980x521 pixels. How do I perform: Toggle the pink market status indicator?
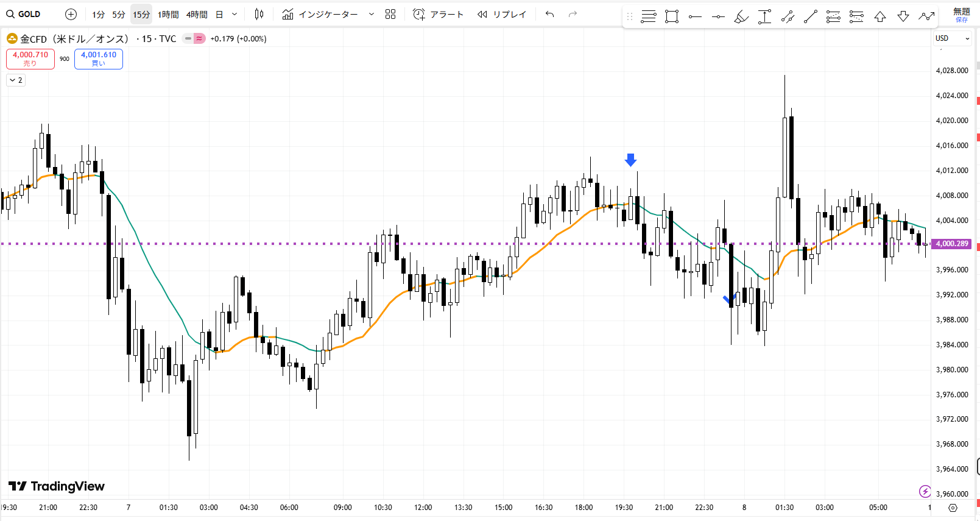[199, 38]
